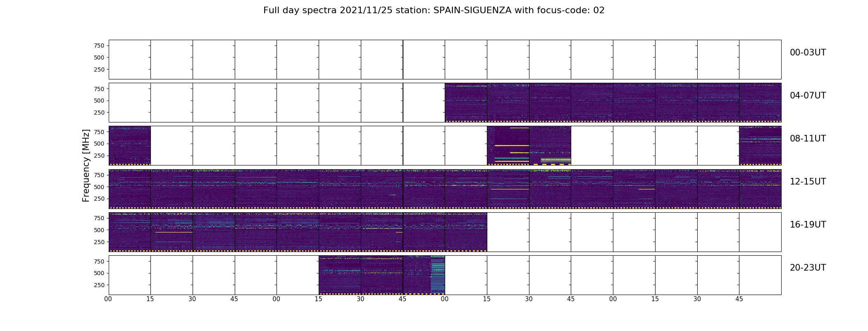Screen dimensions: 868x331
Task: Click the 08-11UT spectrum with bright yellow bands
Action: (x=508, y=146)
